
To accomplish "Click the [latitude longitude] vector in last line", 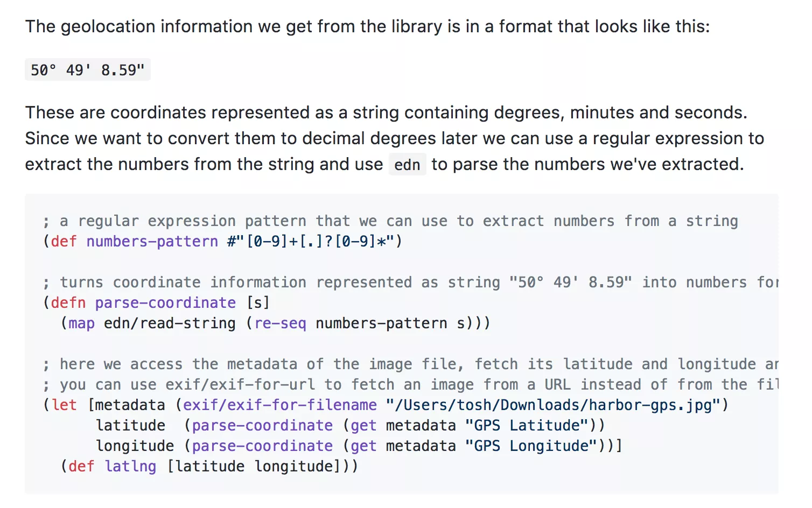I will (254, 467).
